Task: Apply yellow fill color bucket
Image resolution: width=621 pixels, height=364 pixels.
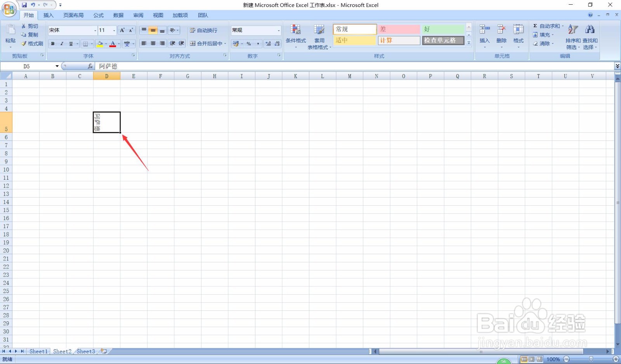Action: [100, 44]
